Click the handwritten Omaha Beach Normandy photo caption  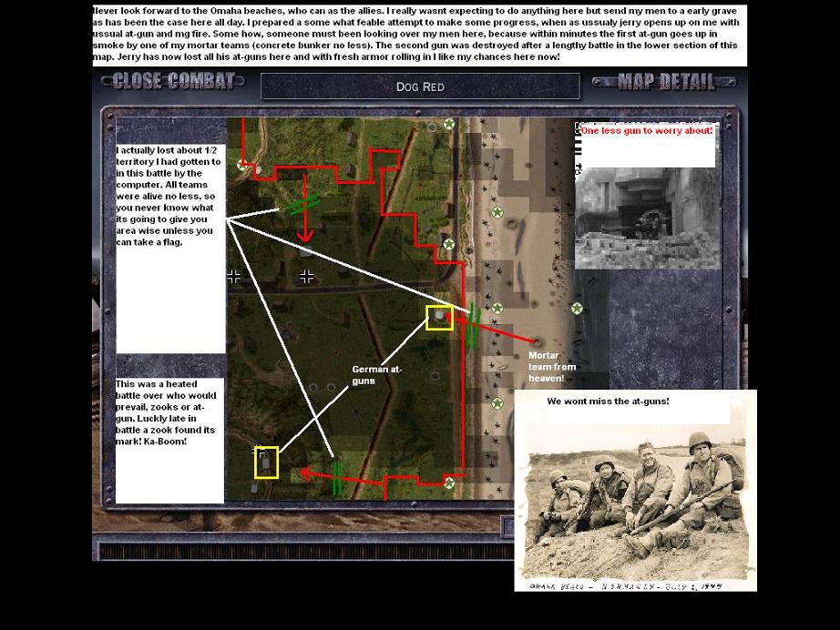click(626, 586)
